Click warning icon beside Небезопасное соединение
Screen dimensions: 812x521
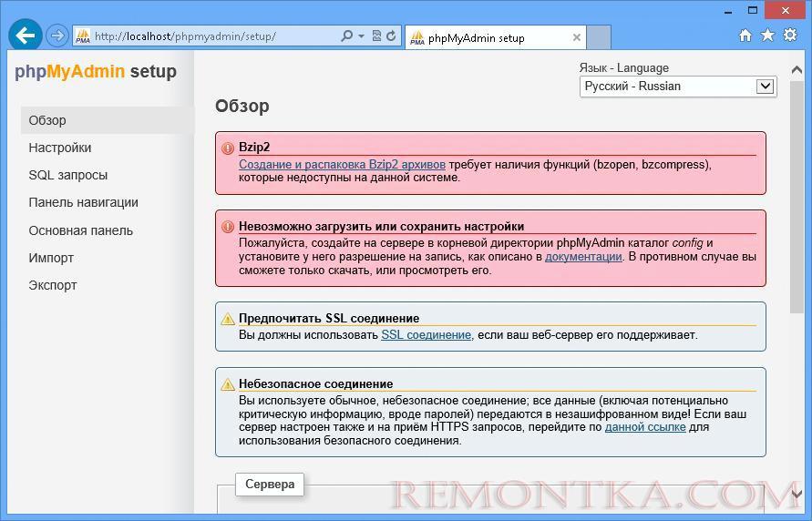point(227,385)
